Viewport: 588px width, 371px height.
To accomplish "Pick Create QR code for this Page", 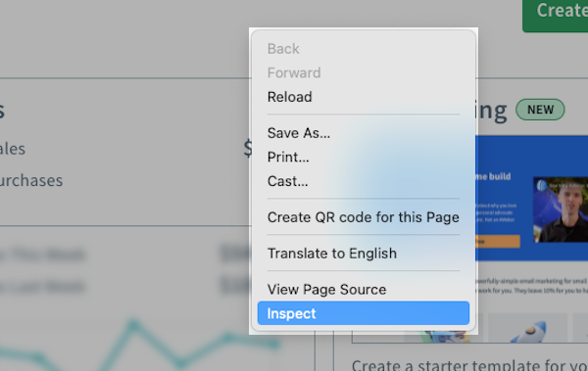I will pos(363,217).
